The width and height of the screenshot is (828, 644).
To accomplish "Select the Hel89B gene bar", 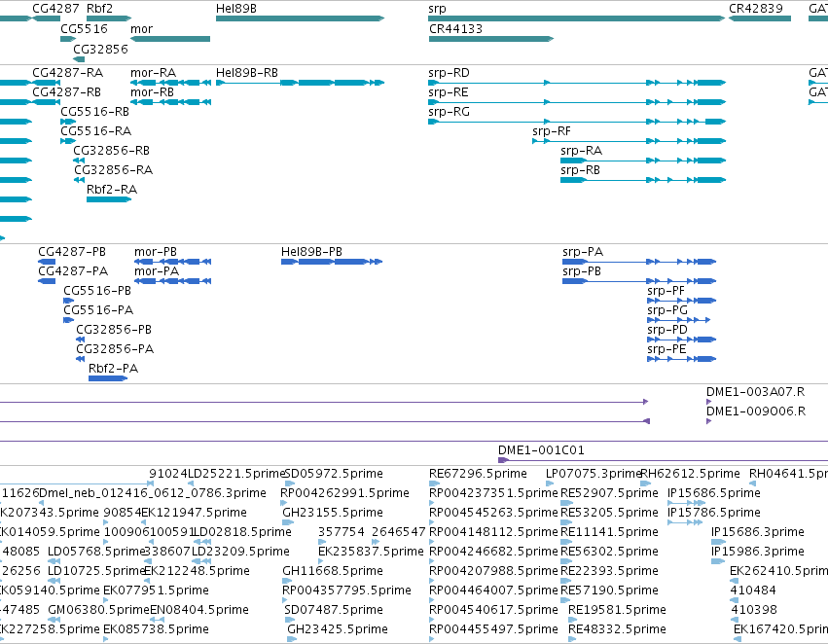I will tap(300, 18).
